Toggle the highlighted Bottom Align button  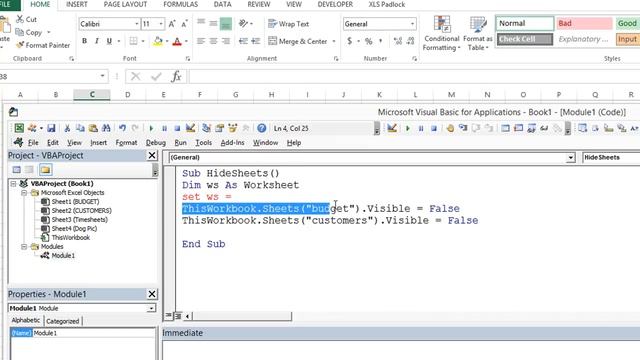pyautogui.click(x=226, y=24)
